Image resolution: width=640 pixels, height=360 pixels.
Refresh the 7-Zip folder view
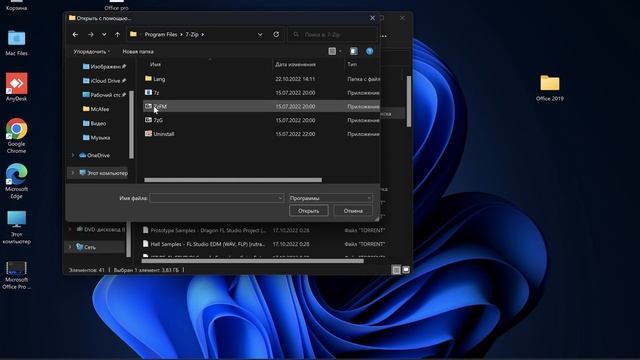(x=276, y=35)
